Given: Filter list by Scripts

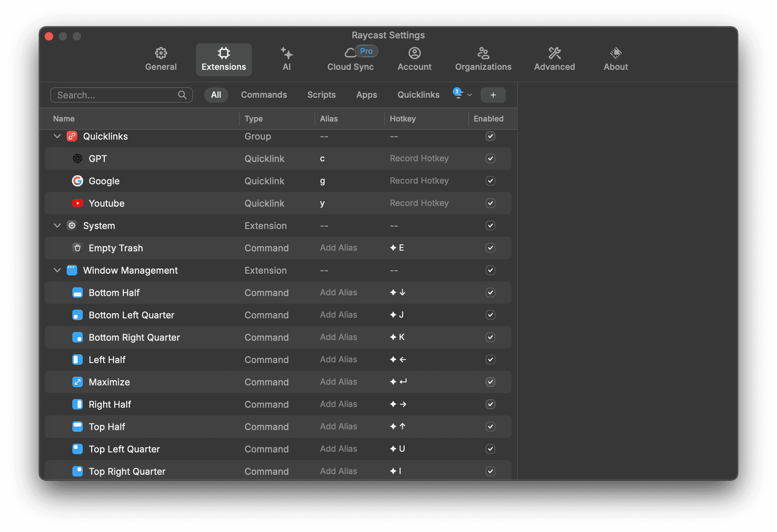Looking at the screenshot, I should [321, 95].
